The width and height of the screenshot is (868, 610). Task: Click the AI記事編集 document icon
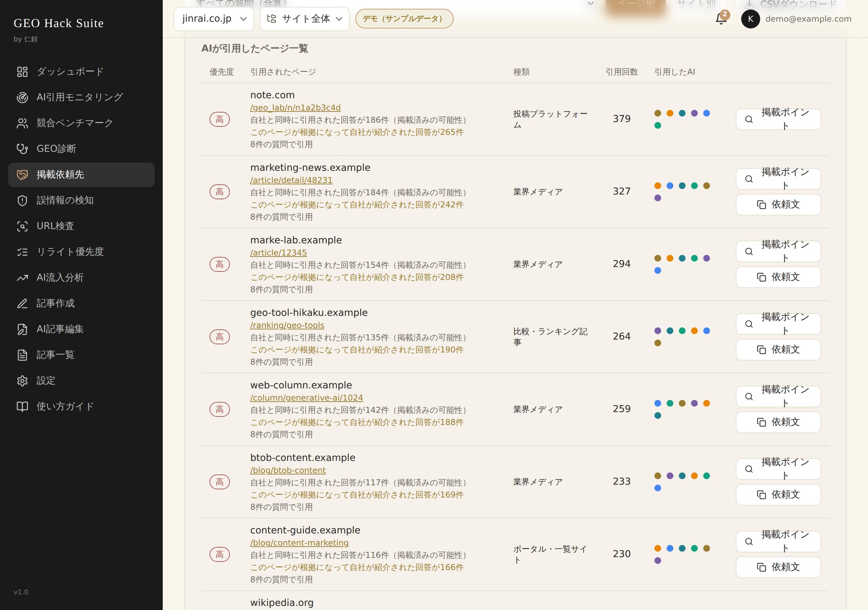[x=22, y=329]
